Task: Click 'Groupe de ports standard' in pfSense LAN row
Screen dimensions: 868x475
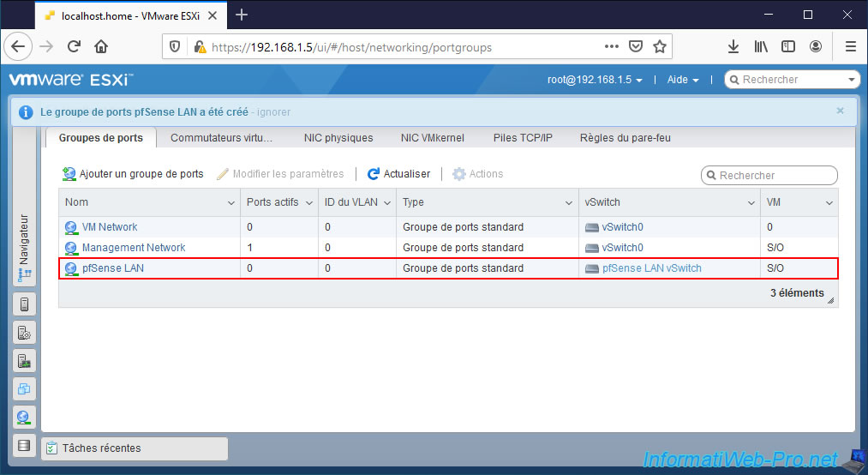Action: [463, 268]
